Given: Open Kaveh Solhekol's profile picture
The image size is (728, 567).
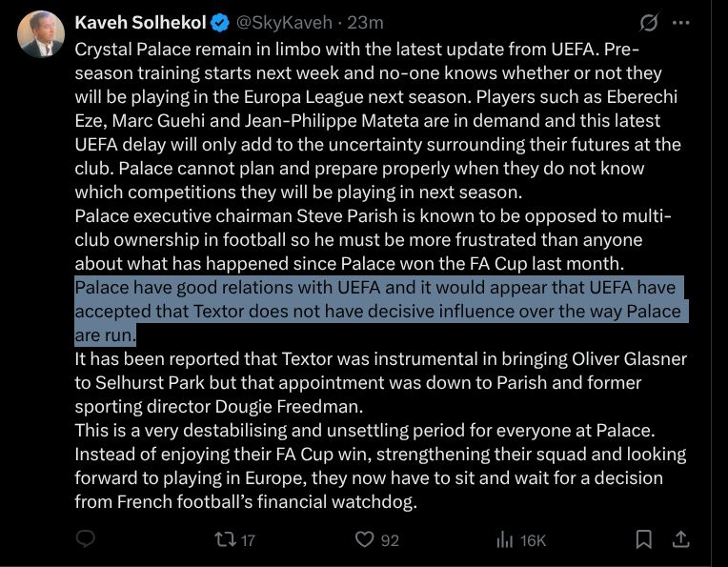Looking at the screenshot, I should click(x=40, y=33).
